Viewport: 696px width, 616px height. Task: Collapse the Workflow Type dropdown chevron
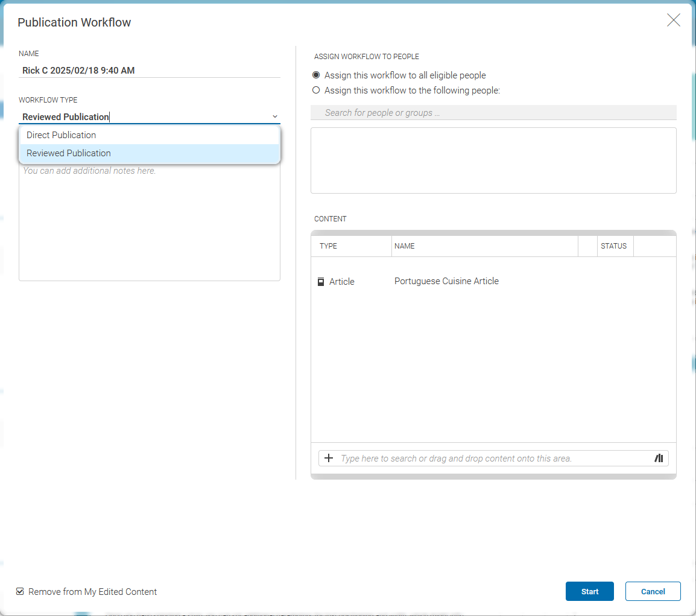tap(275, 116)
